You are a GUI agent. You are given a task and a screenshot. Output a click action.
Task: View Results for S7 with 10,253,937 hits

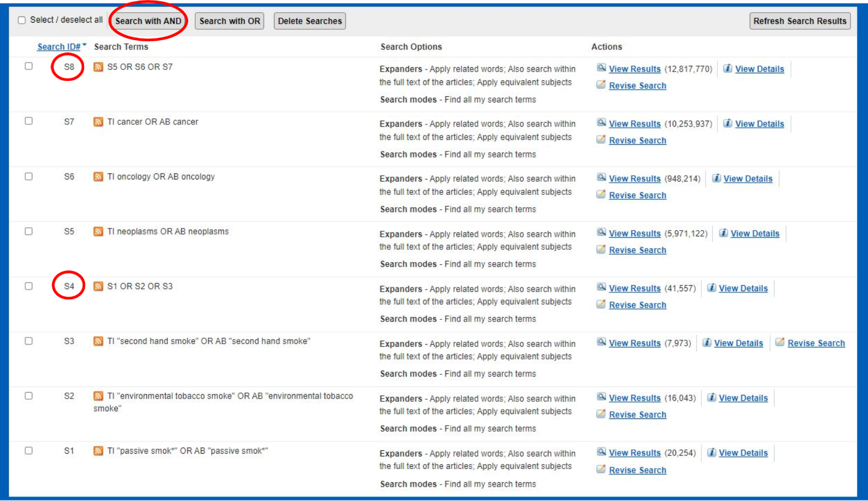tap(635, 124)
